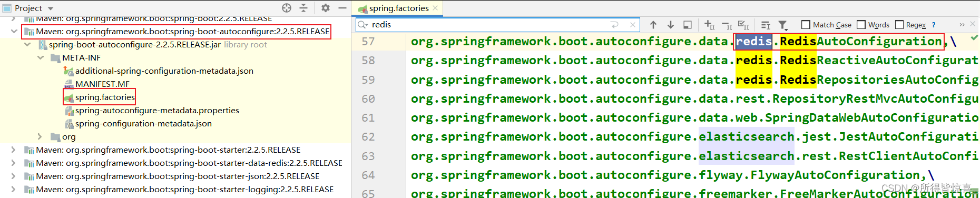Expand the spring-boot-starter-json Maven node
Screen dimensions: 980x198
(13, 176)
